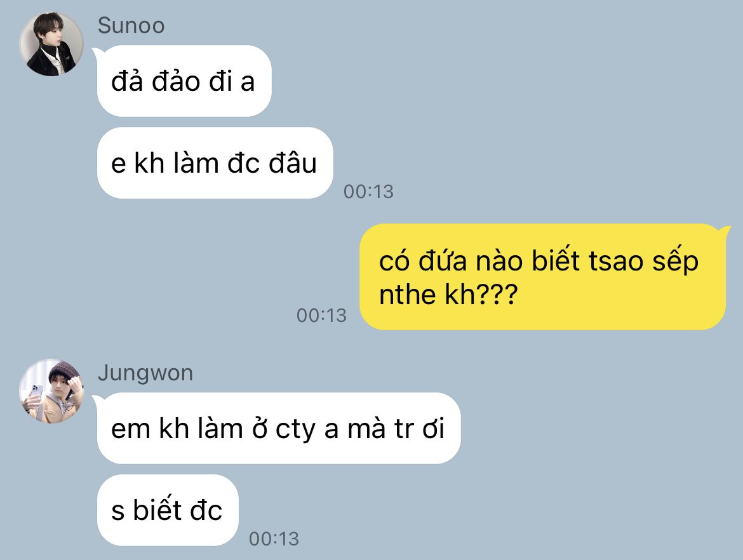Open Jungwon's profile picture
Image resolution: width=743 pixels, height=560 pixels.
(x=51, y=391)
